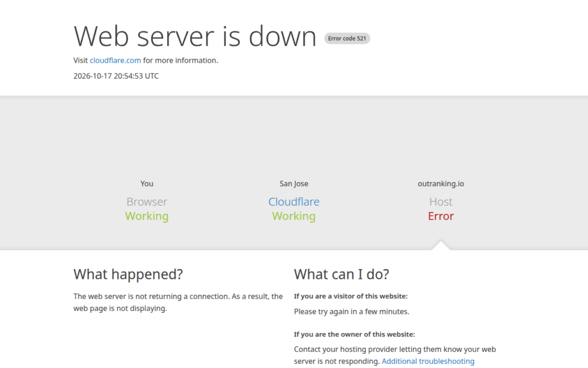Select the timestamp 2026-10-17 20:54:53 UTC
The image size is (588, 368).
click(116, 76)
